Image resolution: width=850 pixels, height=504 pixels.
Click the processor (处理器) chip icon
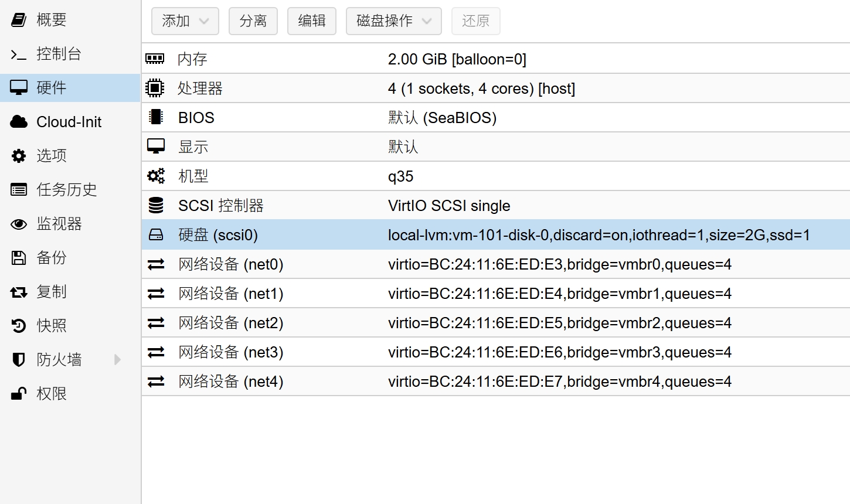[155, 88]
